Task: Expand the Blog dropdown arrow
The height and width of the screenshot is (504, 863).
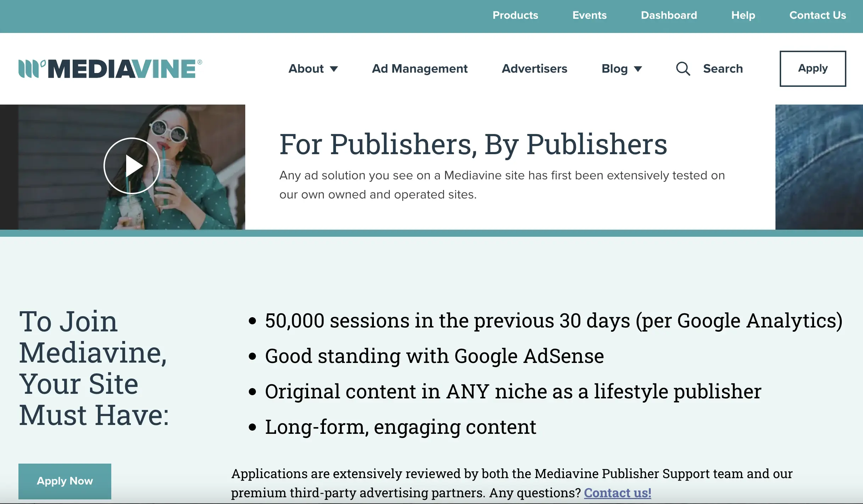Action: 638,69
